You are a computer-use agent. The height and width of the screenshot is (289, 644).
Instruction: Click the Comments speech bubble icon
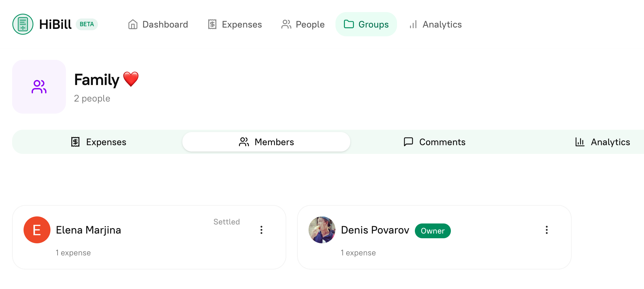[x=408, y=142]
